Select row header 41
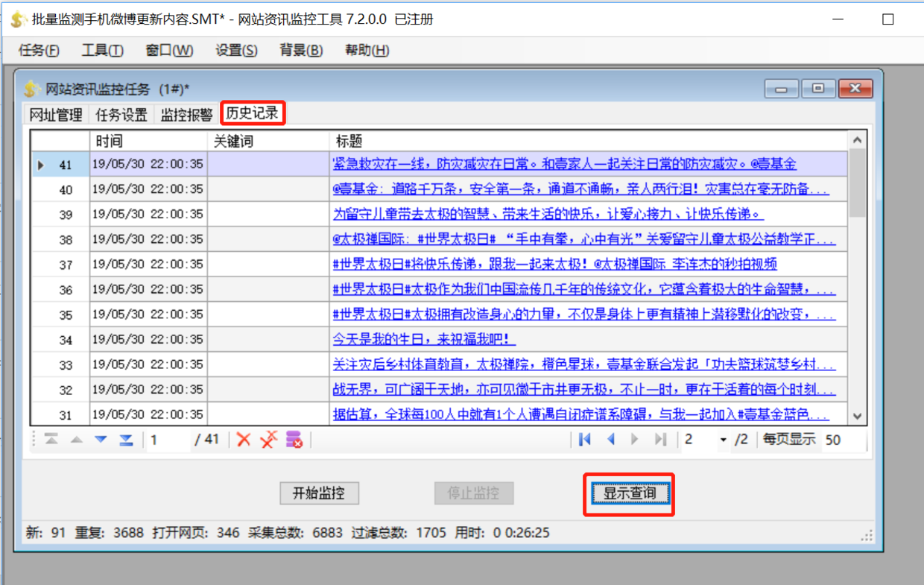The width and height of the screenshot is (924, 585). point(60,164)
